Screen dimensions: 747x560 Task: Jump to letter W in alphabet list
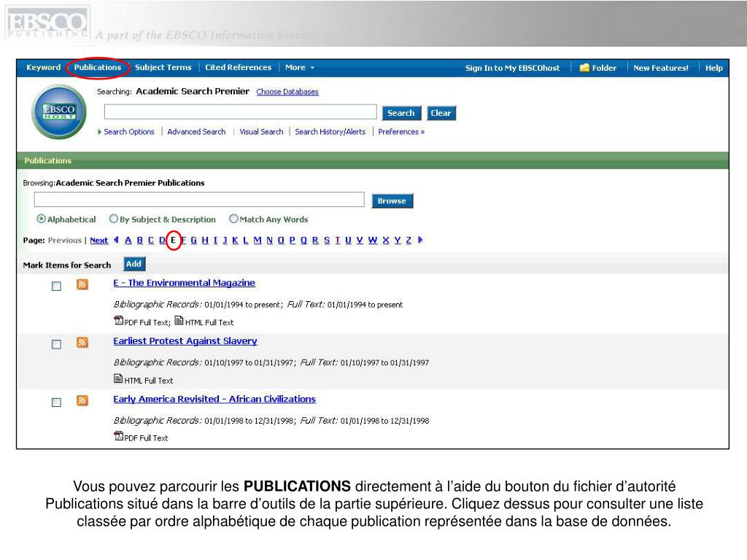(373, 241)
